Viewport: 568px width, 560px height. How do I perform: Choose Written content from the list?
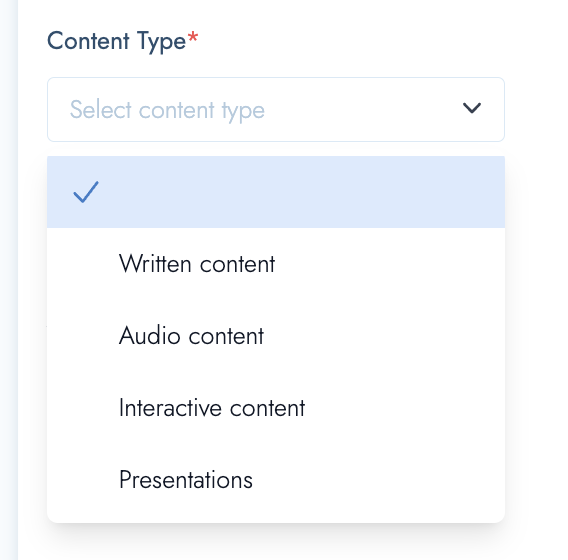coord(276,264)
